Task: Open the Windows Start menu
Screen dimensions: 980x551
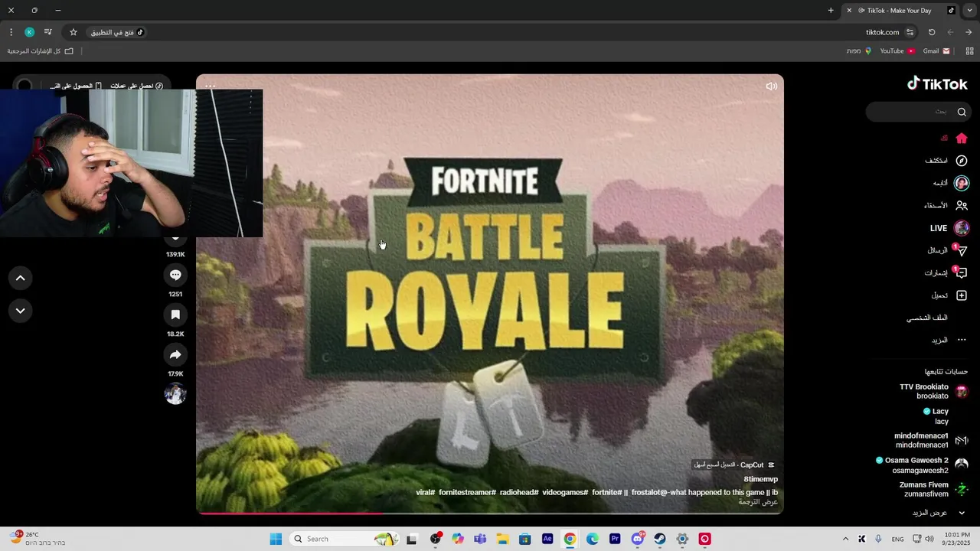Action: point(276,539)
